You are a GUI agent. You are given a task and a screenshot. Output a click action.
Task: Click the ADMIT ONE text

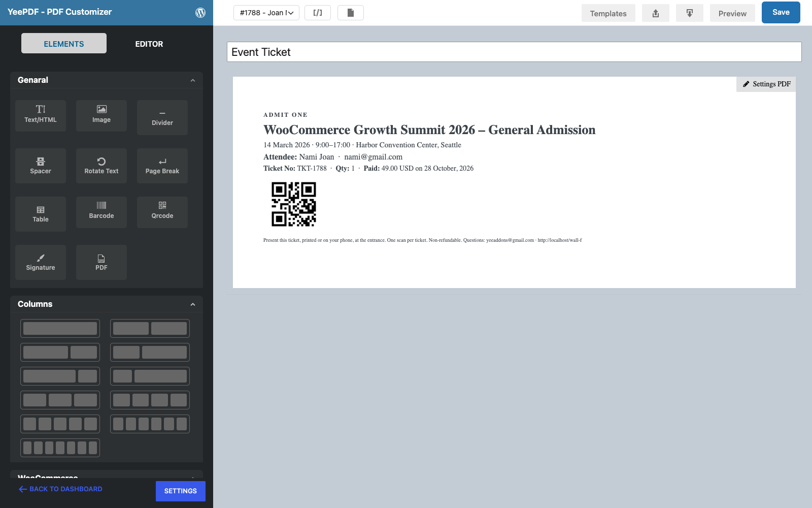(x=285, y=115)
